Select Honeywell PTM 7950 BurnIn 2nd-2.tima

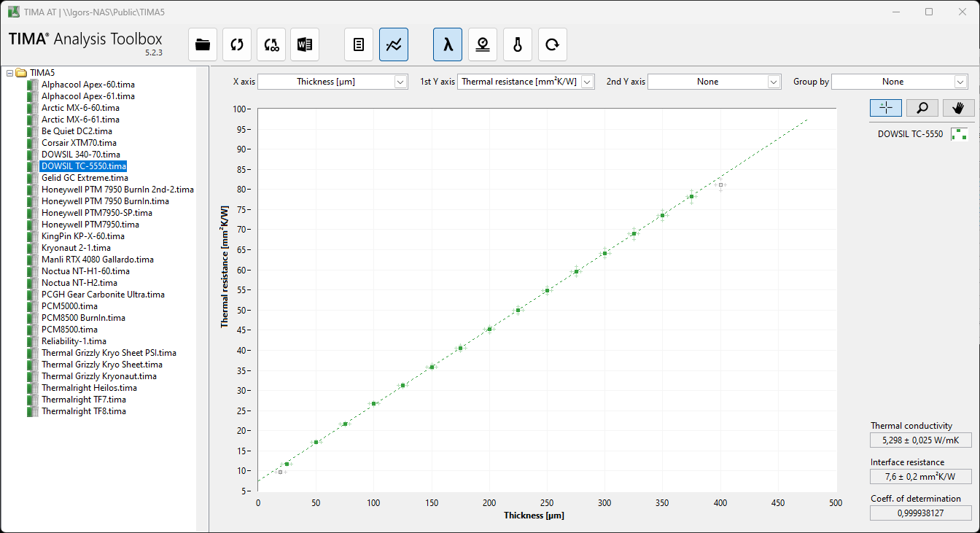tap(117, 190)
